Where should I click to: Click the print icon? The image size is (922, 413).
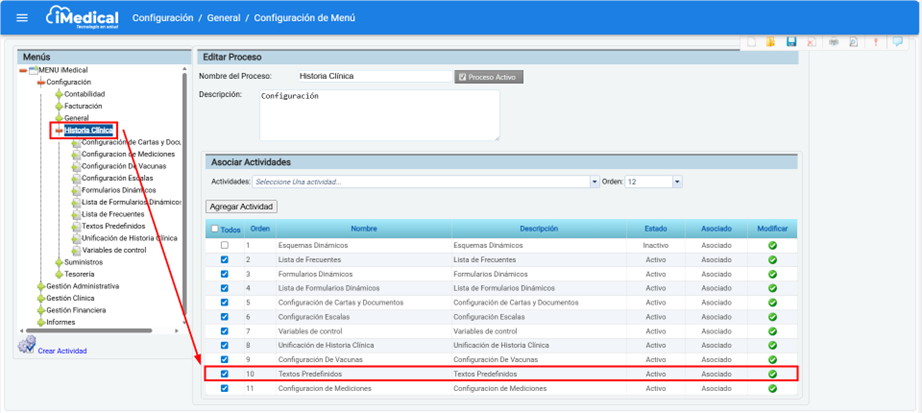tap(833, 42)
